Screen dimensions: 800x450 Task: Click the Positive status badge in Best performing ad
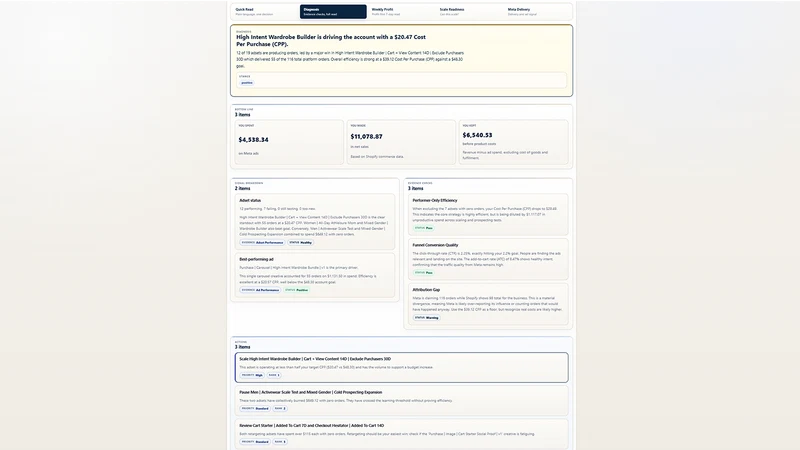[296, 290]
